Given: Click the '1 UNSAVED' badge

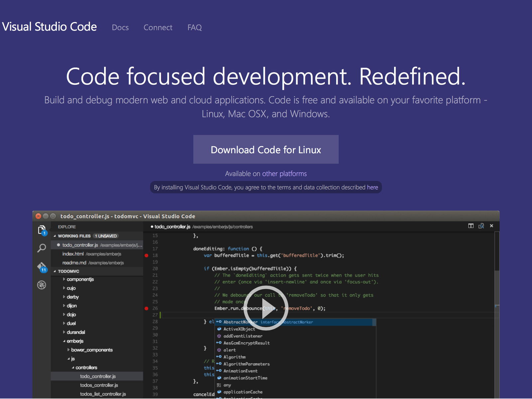Looking at the screenshot, I should tap(106, 236).
